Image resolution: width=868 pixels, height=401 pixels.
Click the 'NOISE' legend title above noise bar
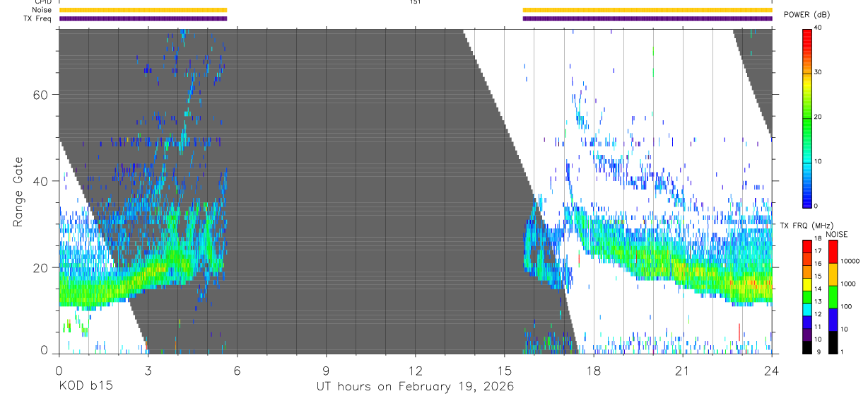[x=837, y=234]
